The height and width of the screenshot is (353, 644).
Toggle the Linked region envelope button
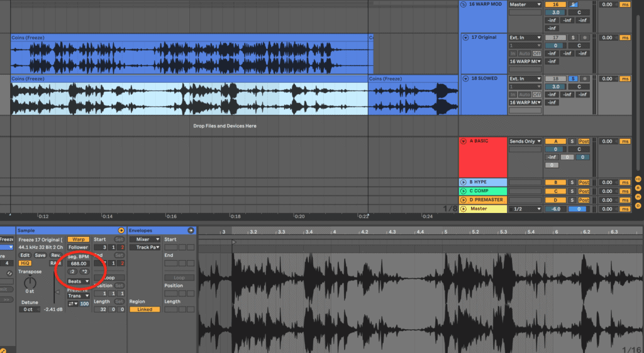tap(145, 310)
